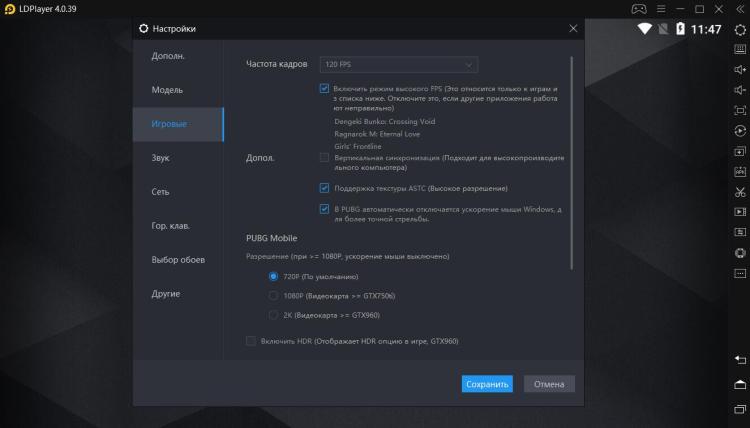Start video recorder from sidebar
Screen dimensions: 750x428
click(740, 212)
